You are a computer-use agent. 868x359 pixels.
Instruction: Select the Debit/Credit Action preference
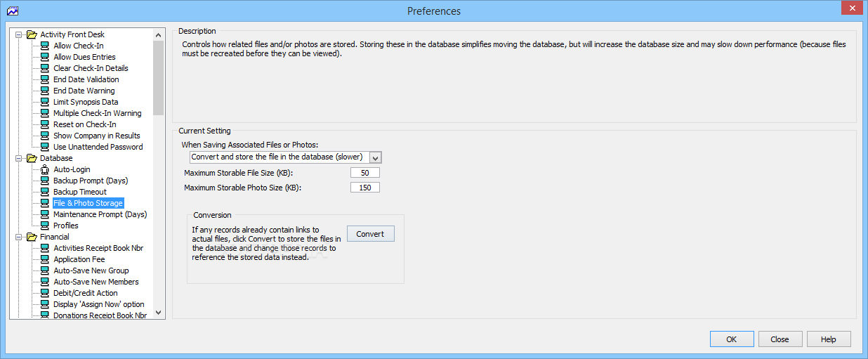coord(86,293)
